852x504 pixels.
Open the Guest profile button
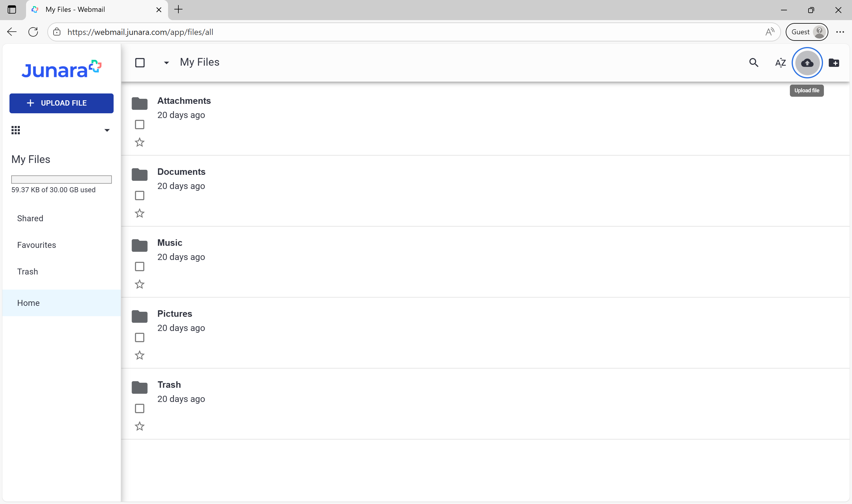click(806, 32)
